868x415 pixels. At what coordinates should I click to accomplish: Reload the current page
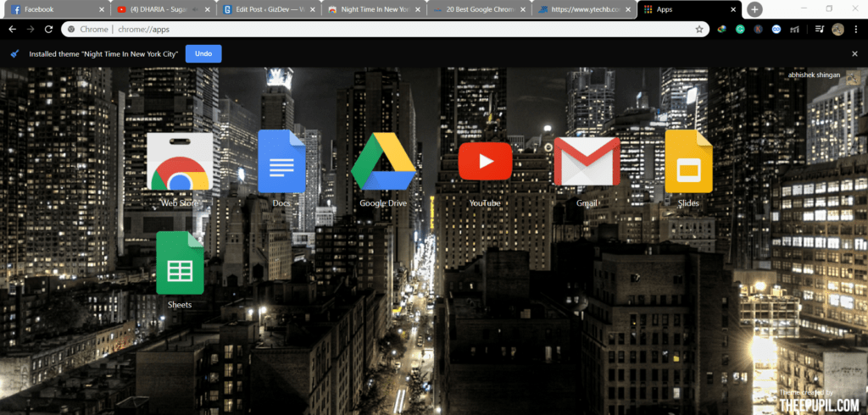point(48,30)
